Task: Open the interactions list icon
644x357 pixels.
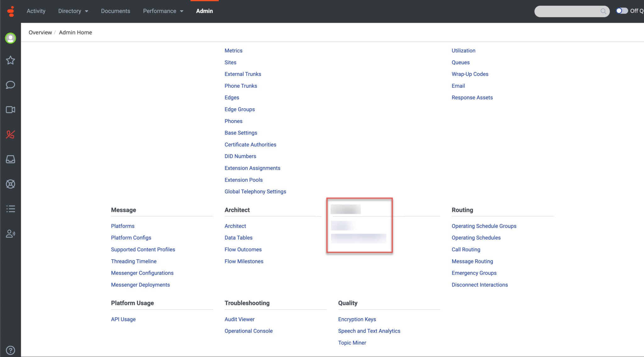Action: (10, 209)
